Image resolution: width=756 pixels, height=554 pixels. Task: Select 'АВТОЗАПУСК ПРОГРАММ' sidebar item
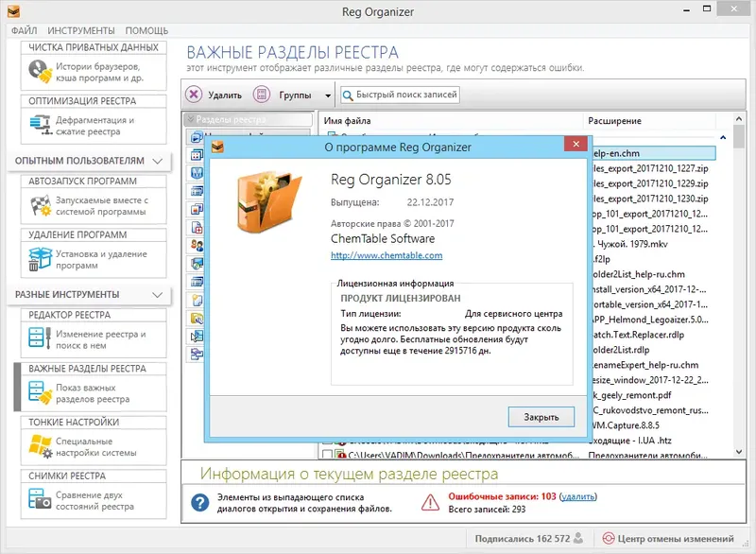(94, 199)
